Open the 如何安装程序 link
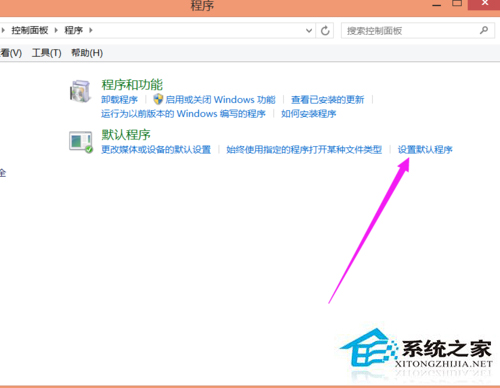Screen dimensions: 500x388 308,114
